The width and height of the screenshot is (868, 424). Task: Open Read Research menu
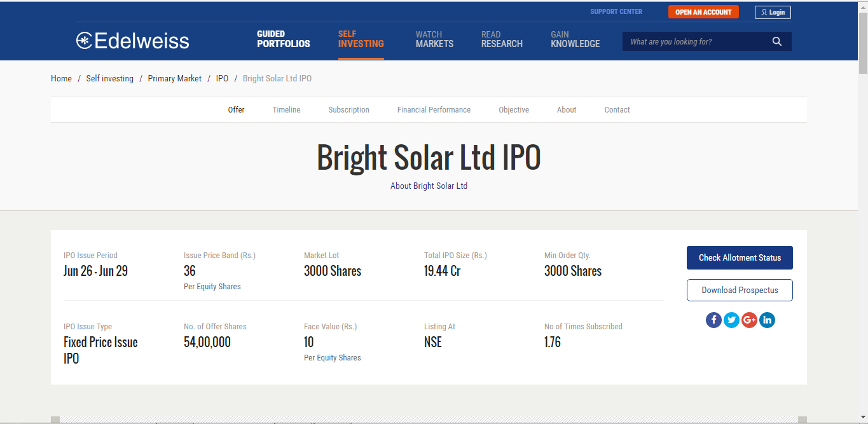[x=502, y=39]
